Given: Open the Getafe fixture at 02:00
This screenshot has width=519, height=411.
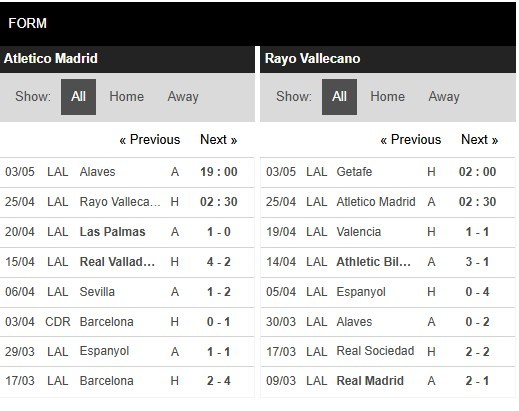Looking at the screenshot, I should tap(388, 172).
